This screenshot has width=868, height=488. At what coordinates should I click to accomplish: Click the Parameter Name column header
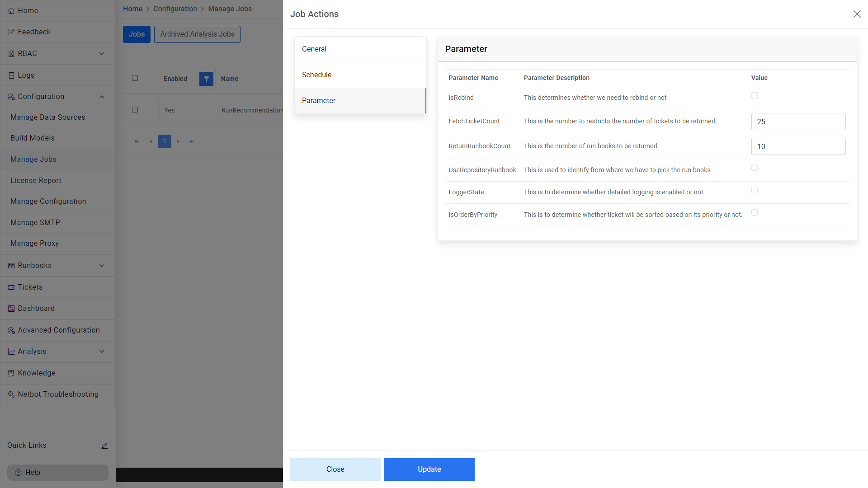(x=473, y=78)
